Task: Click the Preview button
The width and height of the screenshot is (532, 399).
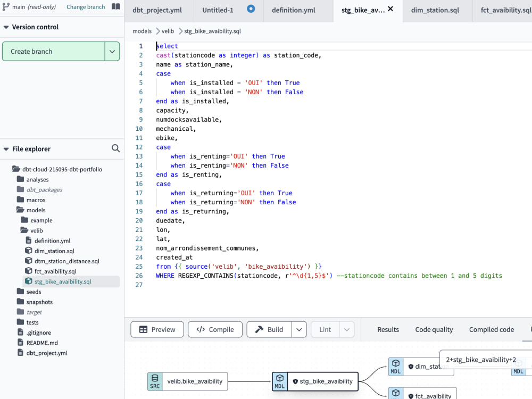Action: (x=157, y=329)
